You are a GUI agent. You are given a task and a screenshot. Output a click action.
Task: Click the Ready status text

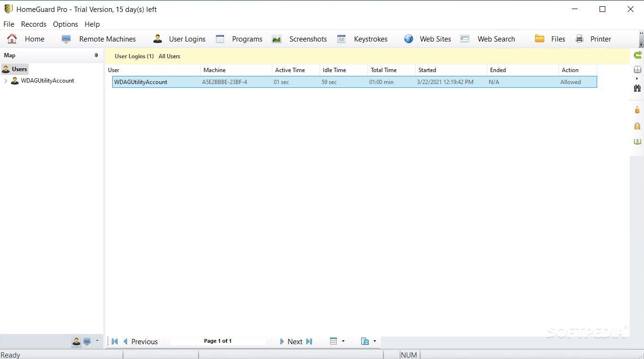tap(11, 355)
